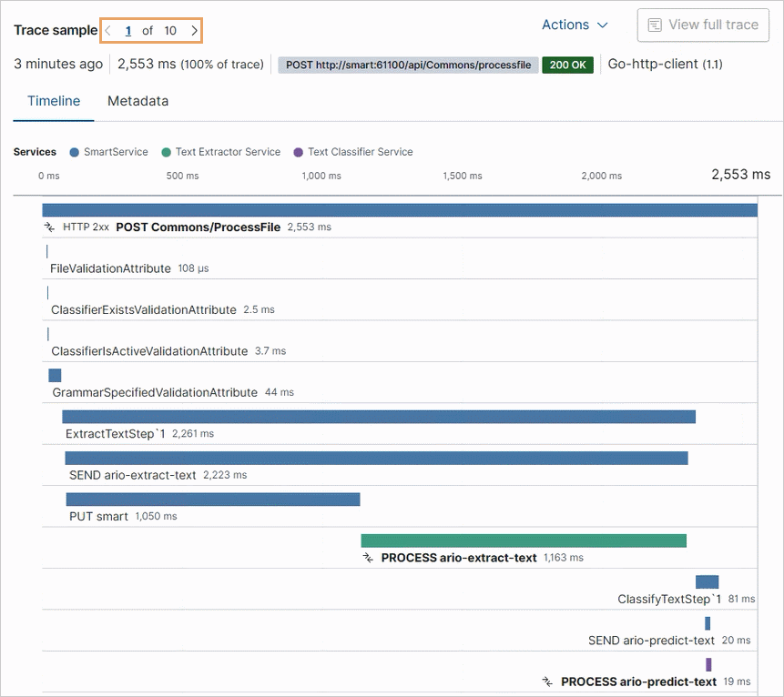Viewport: 784px width, 697px height.
Task: Click the trace icon beside PROCESS ario-predict-text
Action: click(x=548, y=682)
